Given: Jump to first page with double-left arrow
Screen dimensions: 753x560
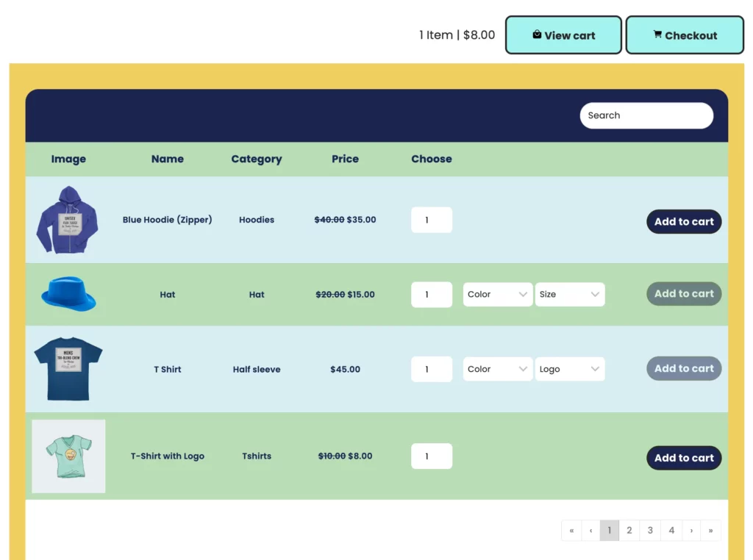Looking at the screenshot, I should point(571,530).
